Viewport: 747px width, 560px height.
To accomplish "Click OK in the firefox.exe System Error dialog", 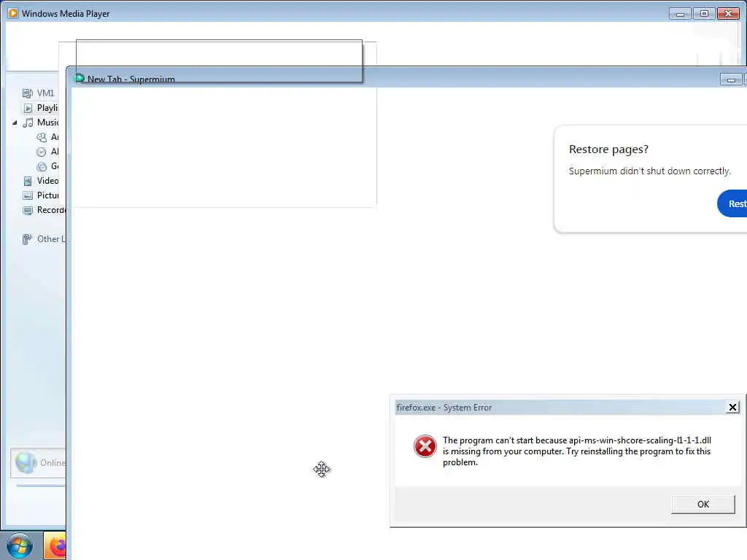I will [703, 505].
